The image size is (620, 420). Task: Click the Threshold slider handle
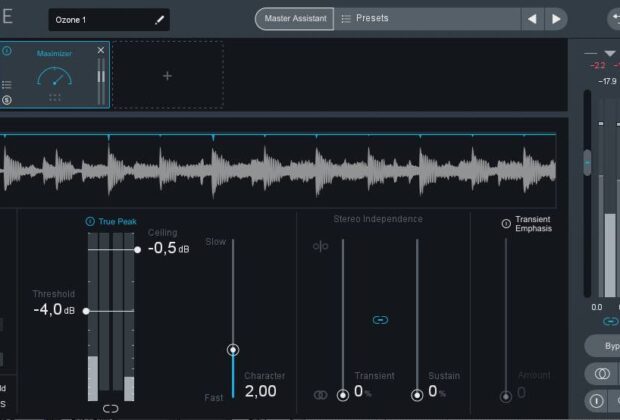tap(86, 311)
